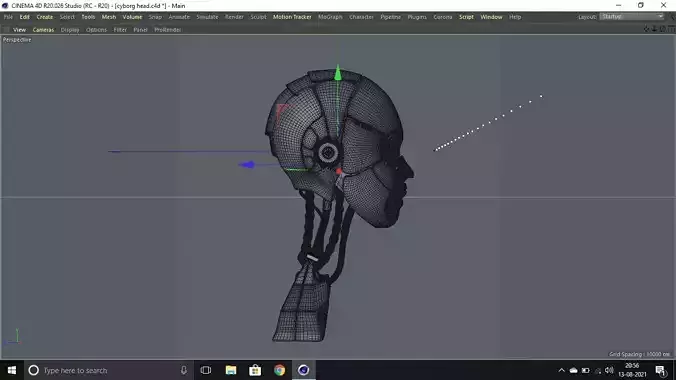Click the viewport rotate camera icon

click(x=663, y=29)
